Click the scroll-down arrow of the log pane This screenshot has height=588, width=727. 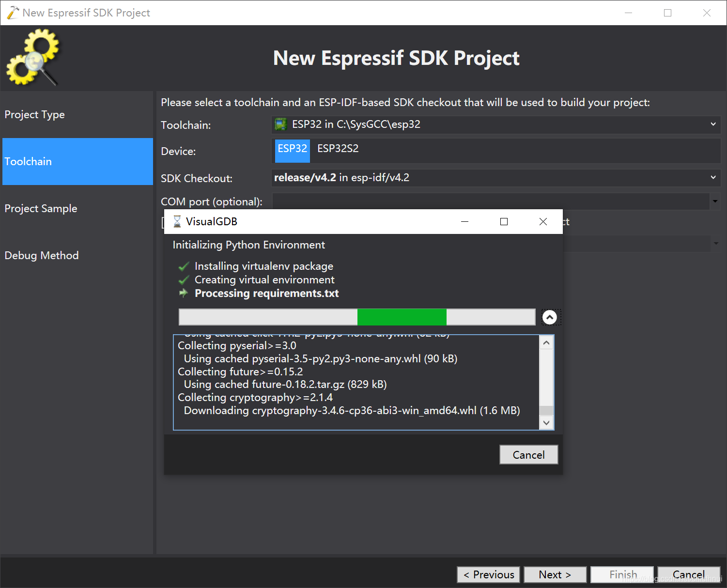click(546, 422)
